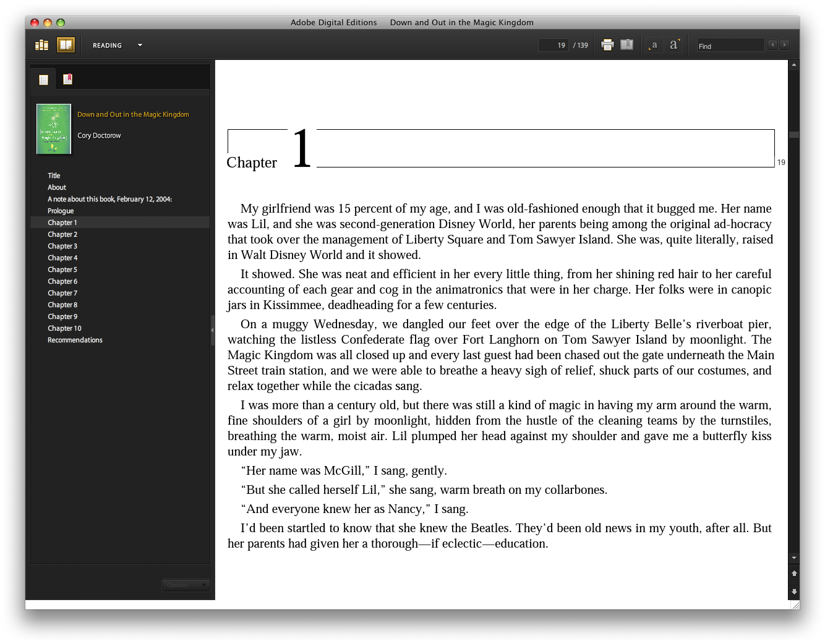Click the page 19 margin marker
The width and height of the screenshot is (825, 644).
pyautogui.click(x=781, y=163)
